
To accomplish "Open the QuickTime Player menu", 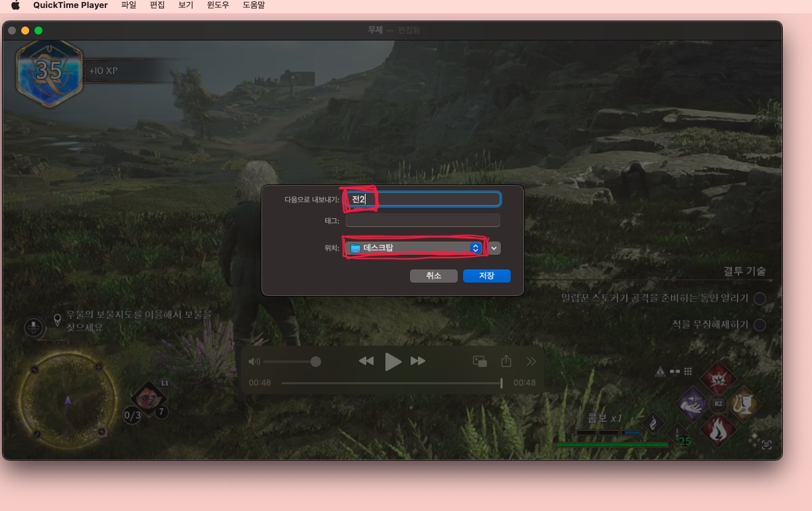I will (x=70, y=5).
